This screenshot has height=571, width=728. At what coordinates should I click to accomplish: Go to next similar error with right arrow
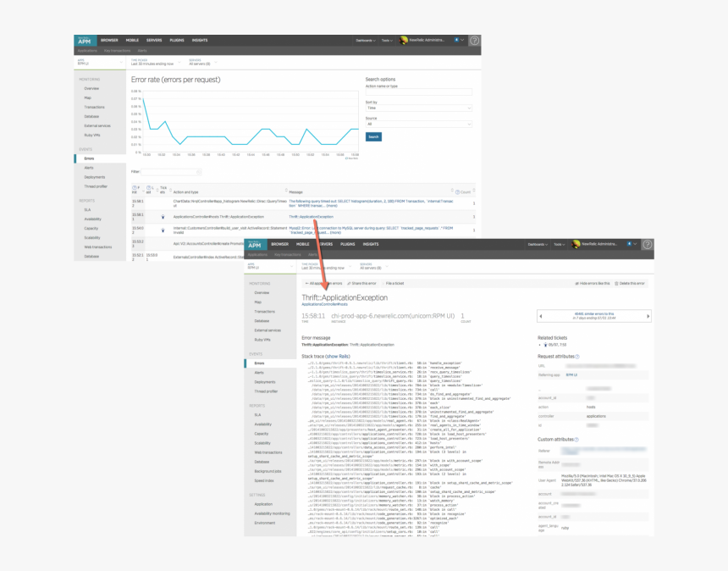(648, 316)
